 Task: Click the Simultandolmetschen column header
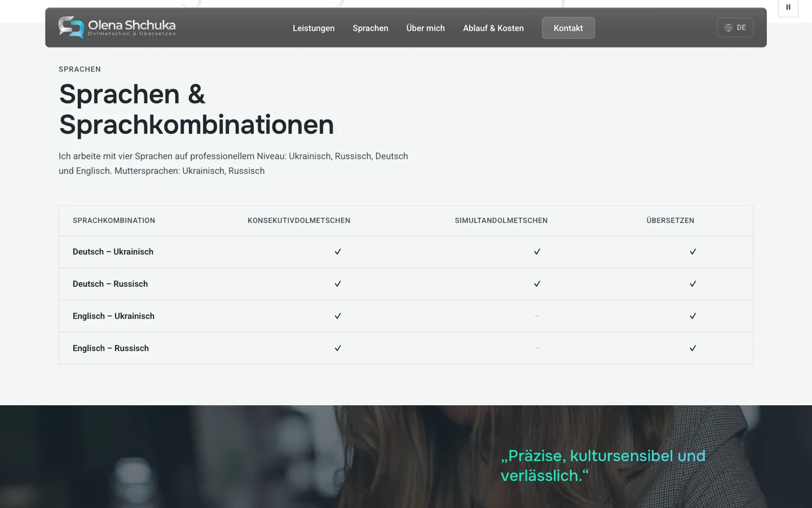[501, 220]
